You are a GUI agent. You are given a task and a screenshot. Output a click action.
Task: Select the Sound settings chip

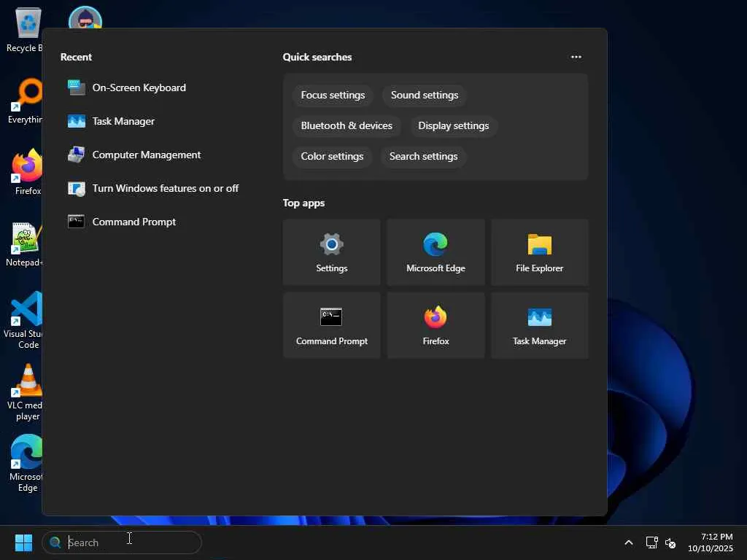424,95
